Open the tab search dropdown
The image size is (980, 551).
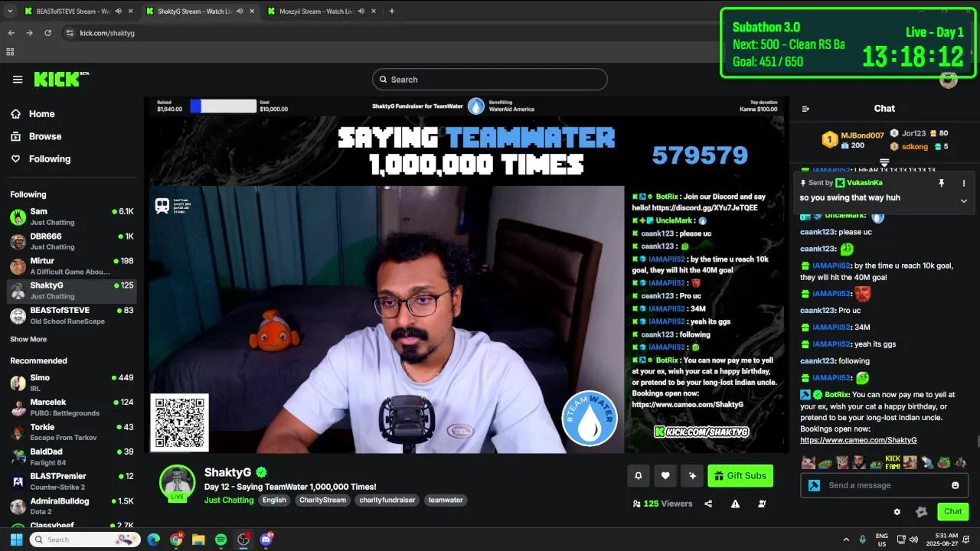(10, 11)
